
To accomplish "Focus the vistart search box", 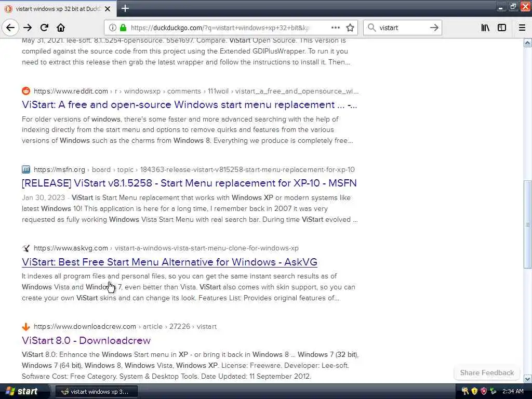I will click(402, 28).
